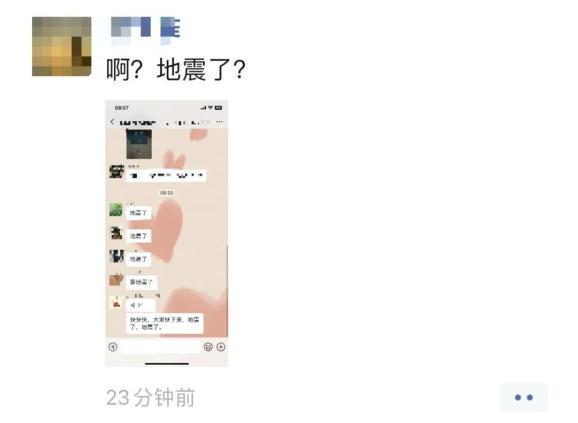Tap the green avatar beside first 地震了
Viewport: 578px width, 423px height.
coord(116,210)
